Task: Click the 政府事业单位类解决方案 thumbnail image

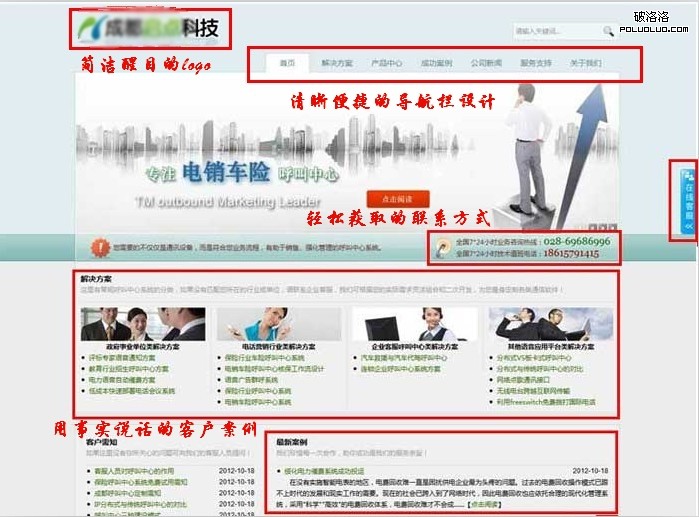Action: point(143,324)
